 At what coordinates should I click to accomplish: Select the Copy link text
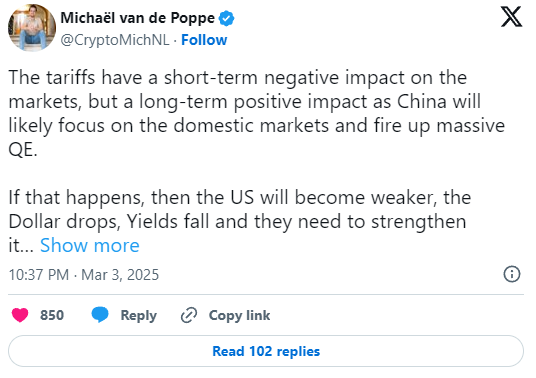tap(239, 315)
